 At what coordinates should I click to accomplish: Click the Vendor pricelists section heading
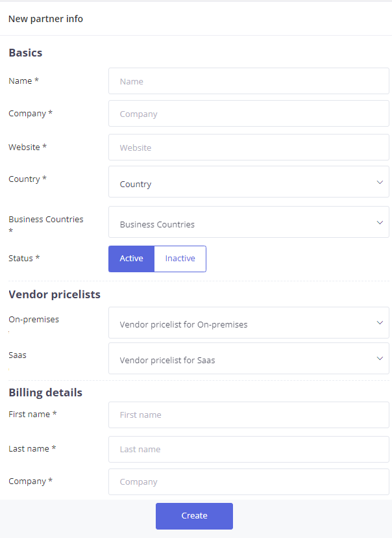click(55, 294)
